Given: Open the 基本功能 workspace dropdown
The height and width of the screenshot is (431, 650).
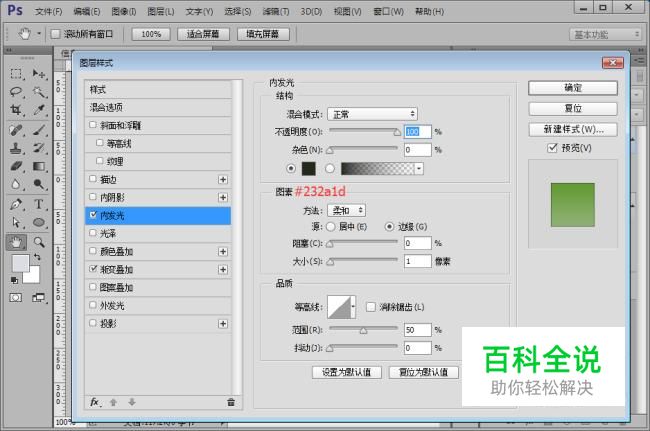Looking at the screenshot, I should pyautogui.click(x=606, y=34).
